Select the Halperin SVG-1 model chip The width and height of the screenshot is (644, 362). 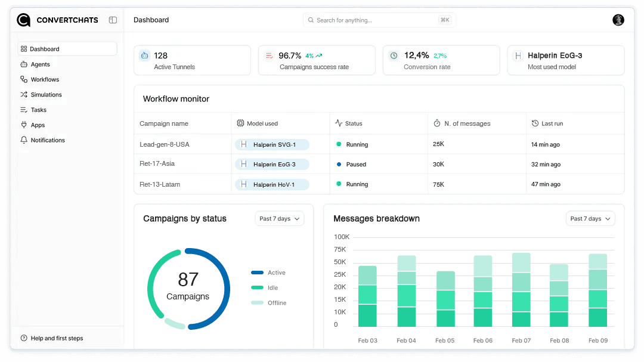pyautogui.click(x=272, y=144)
